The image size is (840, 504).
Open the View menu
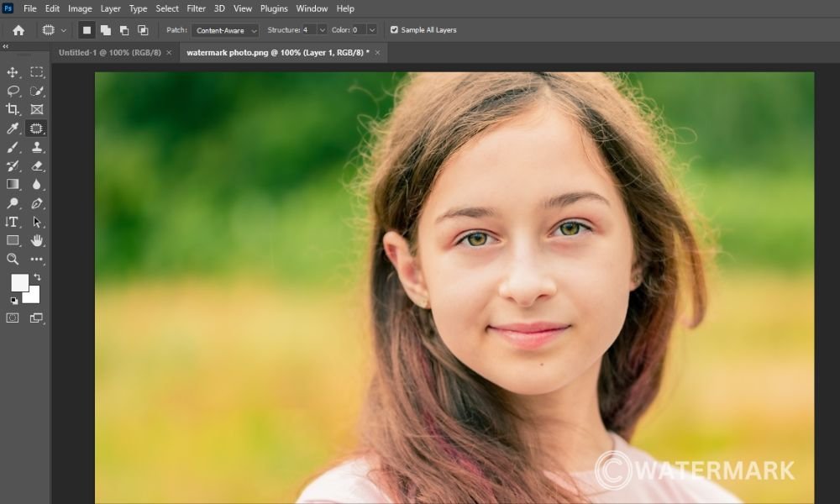(243, 8)
